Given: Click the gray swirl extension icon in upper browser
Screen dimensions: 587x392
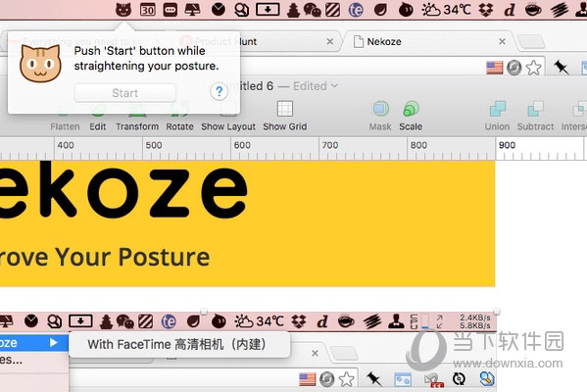Looking at the screenshot, I should click(514, 68).
